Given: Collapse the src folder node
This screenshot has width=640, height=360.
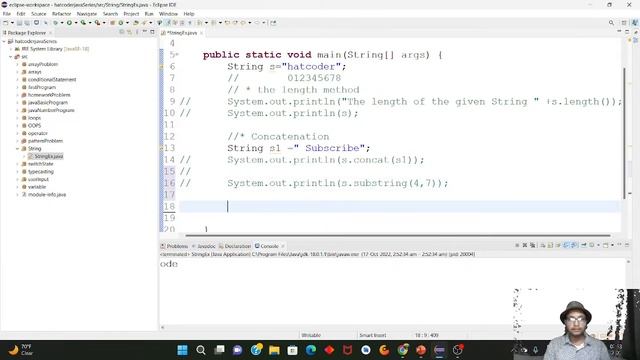Looking at the screenshot, I should pyautogui.click(x=11, y=57).
